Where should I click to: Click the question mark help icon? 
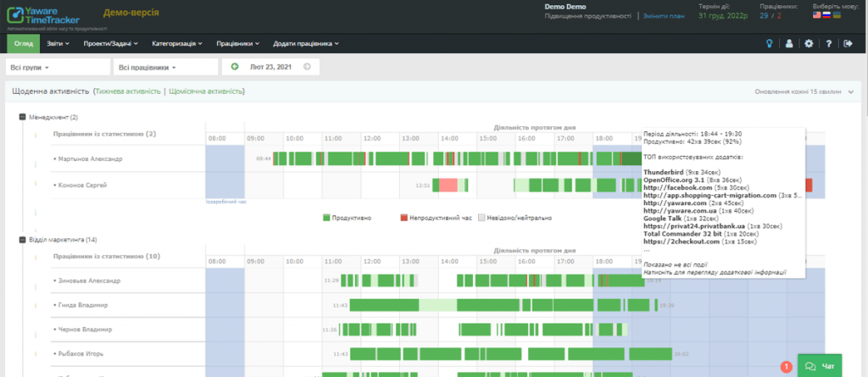828,43
